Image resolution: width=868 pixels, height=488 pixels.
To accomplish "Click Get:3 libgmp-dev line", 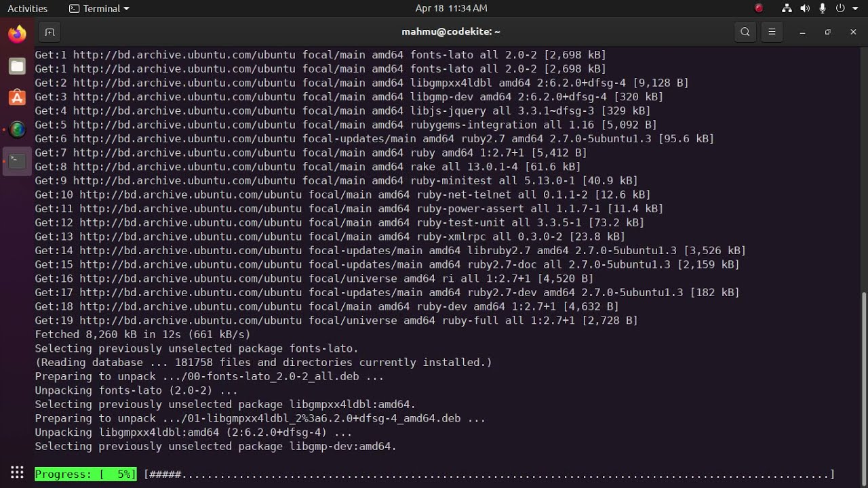I will click(349, 97).
